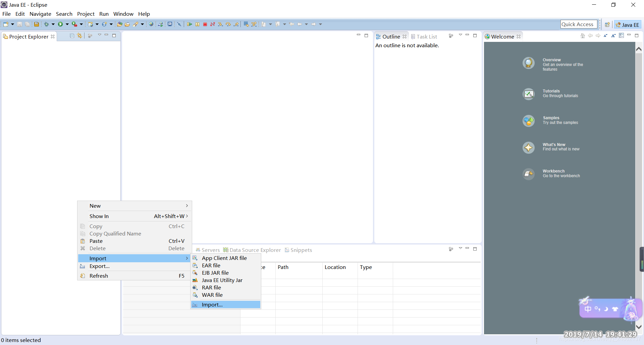644x345 pixels.
Task: Click the Save icon in the toolbar
Action: point(19,24)
